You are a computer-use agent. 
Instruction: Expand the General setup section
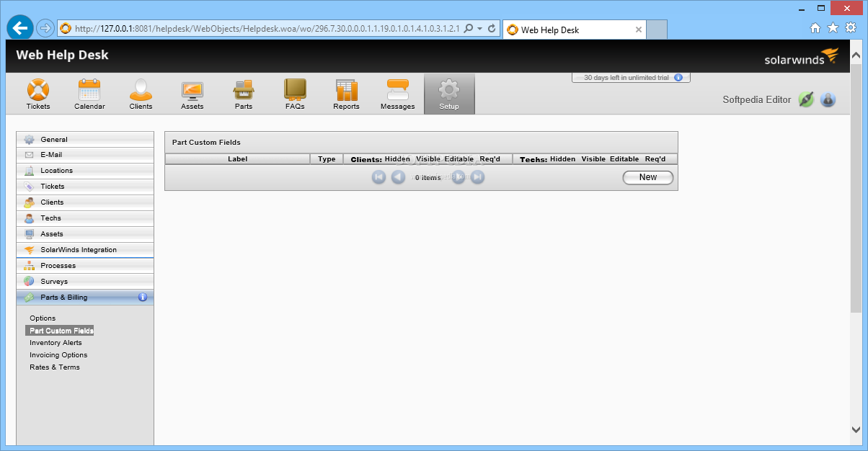click(85, 140)
